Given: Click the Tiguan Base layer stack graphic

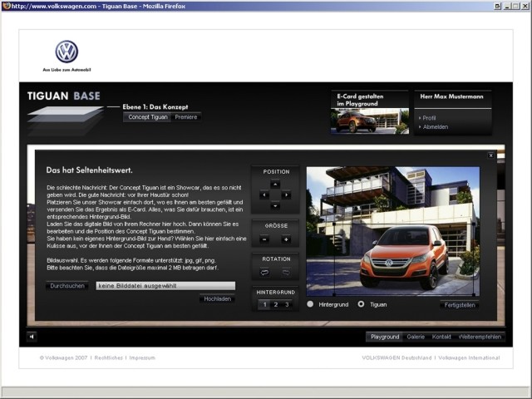Looking at the screenshot, I should pyautogui.click(x=65, y=121).
